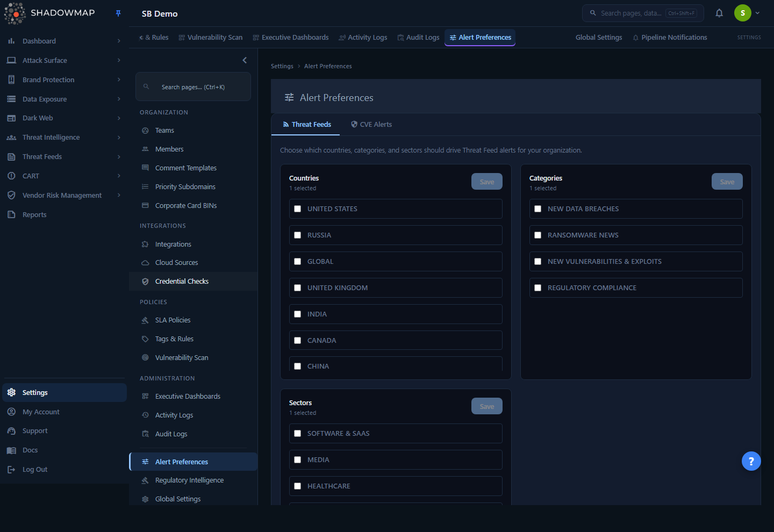The width and height of the screenshot is (774, 532).
Task: Click the Reports icon
Action: [11, 214]
